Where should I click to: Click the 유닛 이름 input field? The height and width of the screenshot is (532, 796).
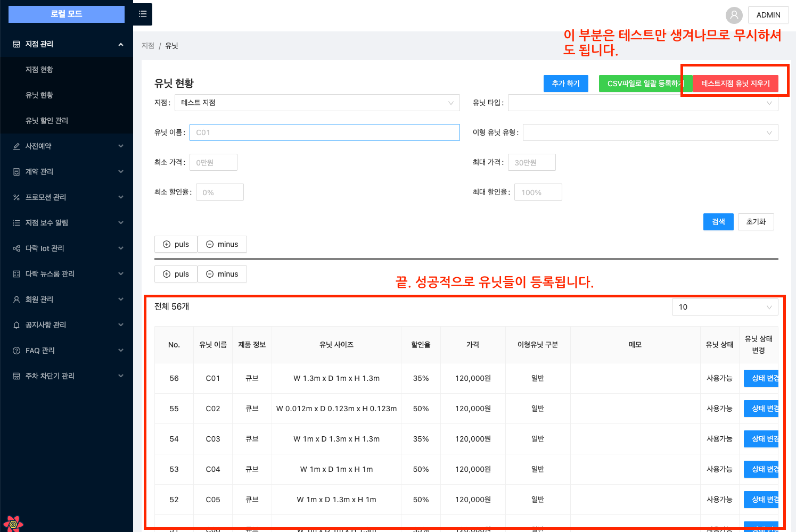(324, 132)
